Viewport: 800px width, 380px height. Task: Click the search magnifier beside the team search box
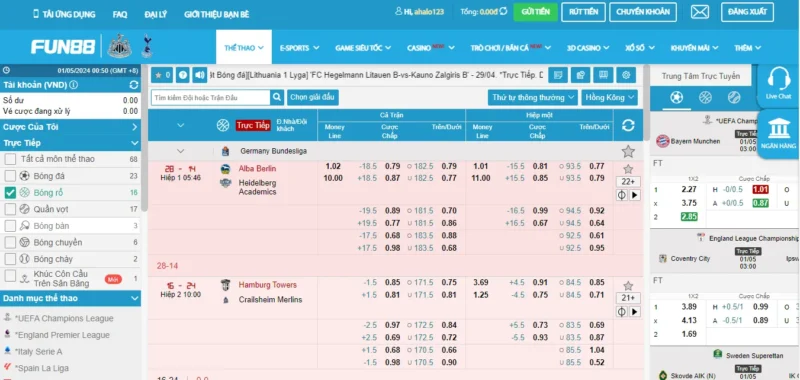pyautogui.click(x=277, y=97)
